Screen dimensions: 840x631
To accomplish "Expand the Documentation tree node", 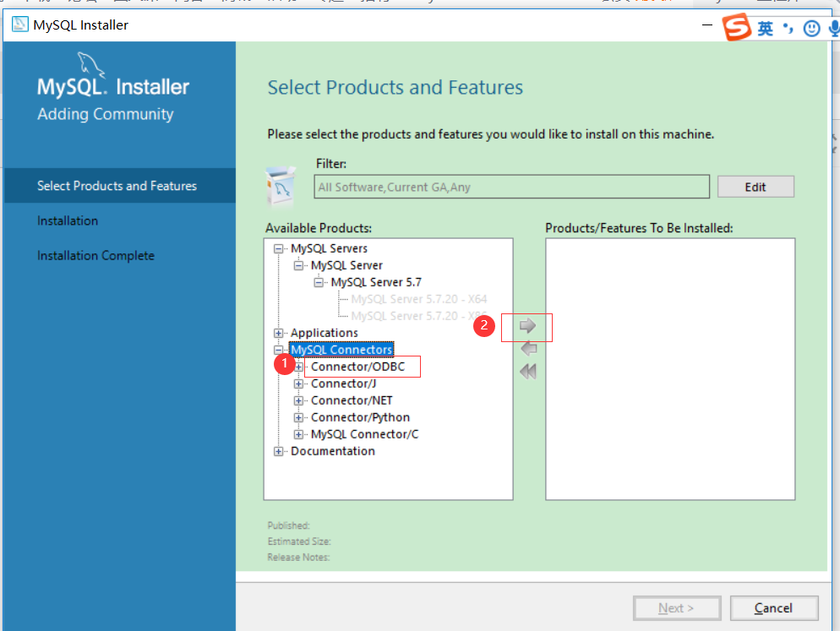I will pos(278,452).
